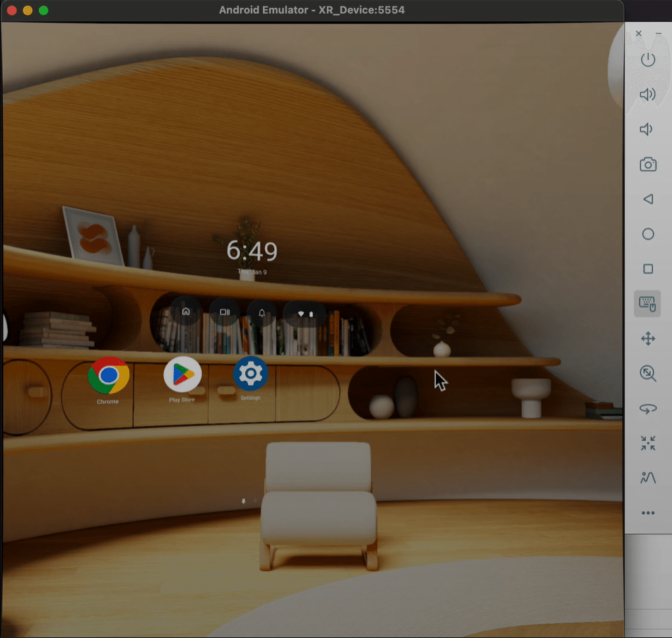Open extended controls via three dots
The width and height of the screenshot is (672, 638).
(x=648, y=513)
